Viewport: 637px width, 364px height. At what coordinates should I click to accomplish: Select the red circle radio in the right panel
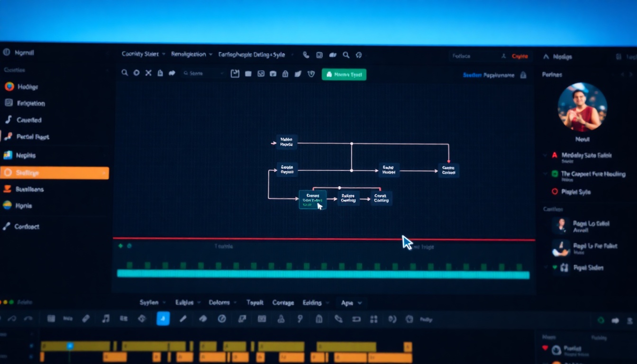point(555,192)
